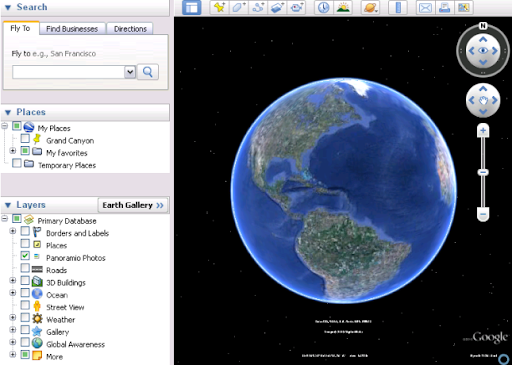Open the ruler measuring tool
This screenshot has width=512, height=365.
[x=398, y=7]
